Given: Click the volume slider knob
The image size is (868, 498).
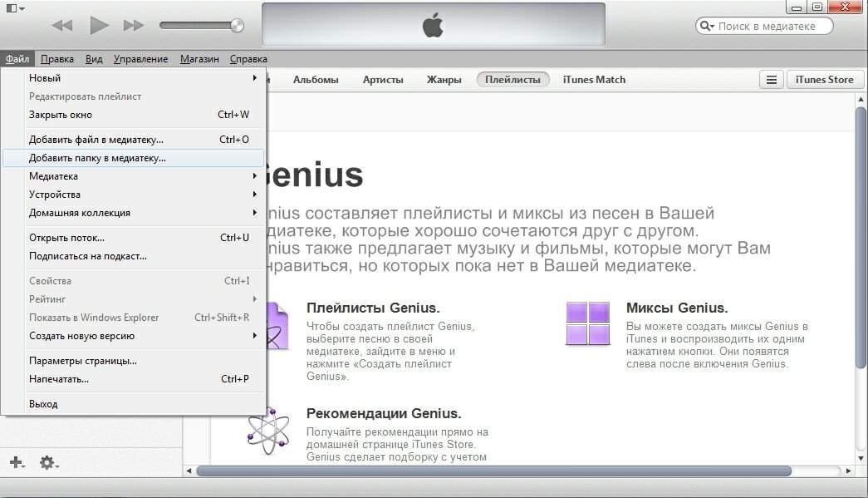Looking at the screenshot, I should [237, 25].
